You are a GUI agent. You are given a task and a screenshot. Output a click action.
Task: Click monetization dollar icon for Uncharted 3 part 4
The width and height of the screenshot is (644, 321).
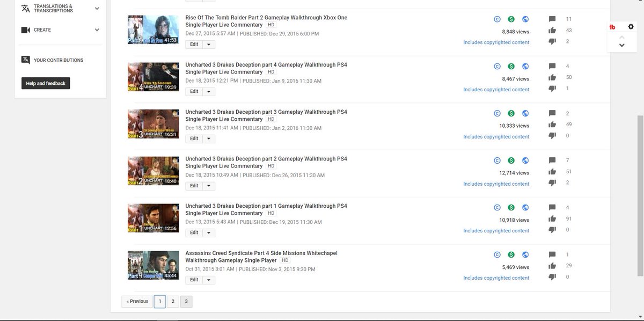(511, 67)
